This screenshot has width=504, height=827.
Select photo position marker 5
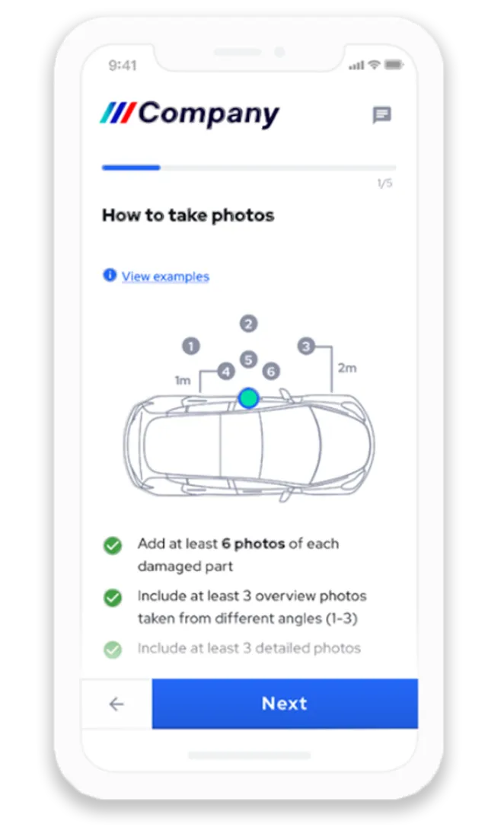click(248, 359)
